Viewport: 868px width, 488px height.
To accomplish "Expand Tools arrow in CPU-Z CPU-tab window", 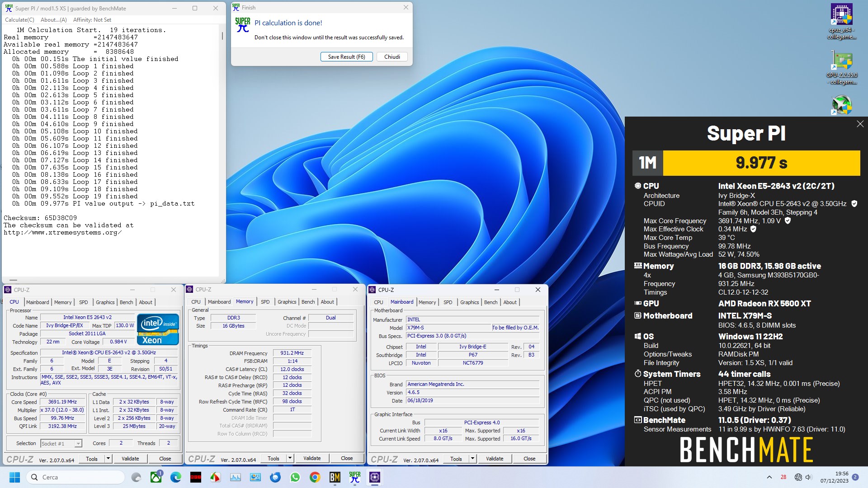I will [108, 459].
